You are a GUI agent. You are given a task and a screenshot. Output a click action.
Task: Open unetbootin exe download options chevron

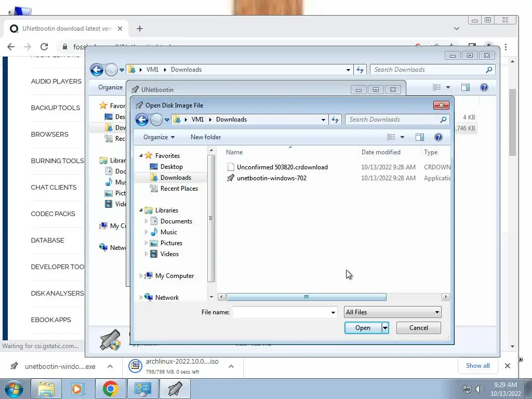110,366
